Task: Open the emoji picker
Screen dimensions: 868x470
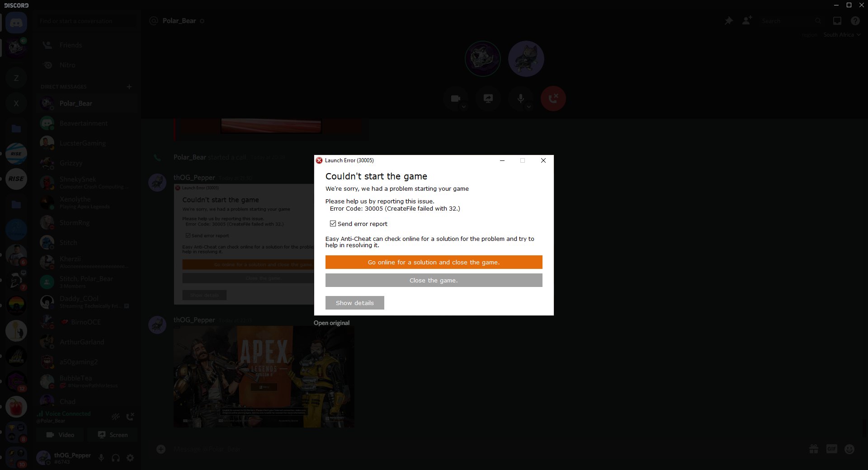Action: tap(849, 449)
